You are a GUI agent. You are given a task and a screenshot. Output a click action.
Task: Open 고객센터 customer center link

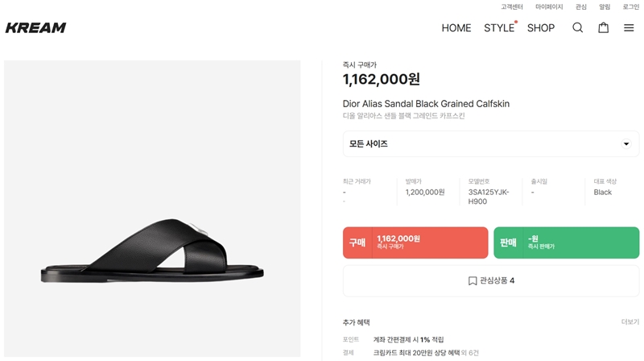click(512, 7)
